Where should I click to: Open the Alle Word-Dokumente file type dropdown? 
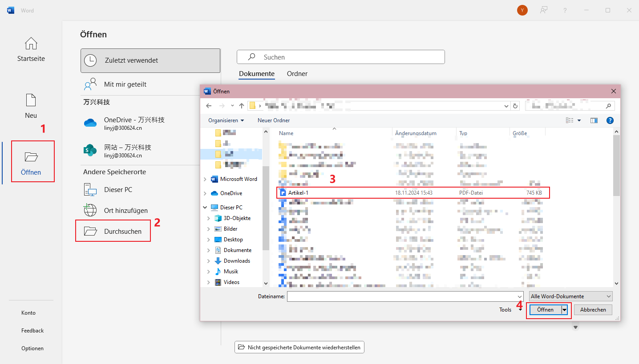(x=570, y=296)
